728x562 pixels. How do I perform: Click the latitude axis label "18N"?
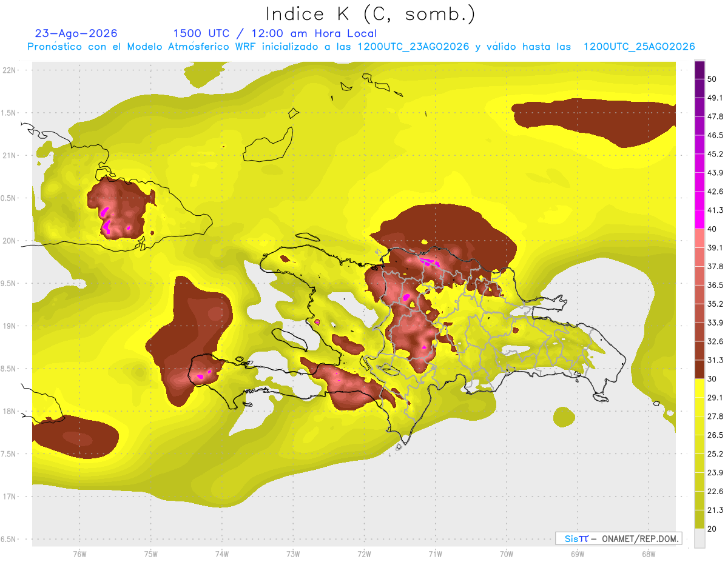click(x=10, y=411)
